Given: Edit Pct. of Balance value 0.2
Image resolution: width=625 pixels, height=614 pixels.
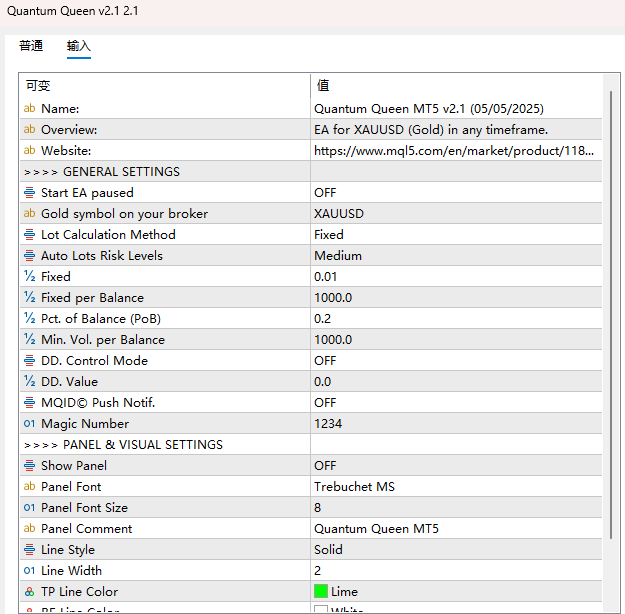Looking at the screenshot, I should click(456, 319).
